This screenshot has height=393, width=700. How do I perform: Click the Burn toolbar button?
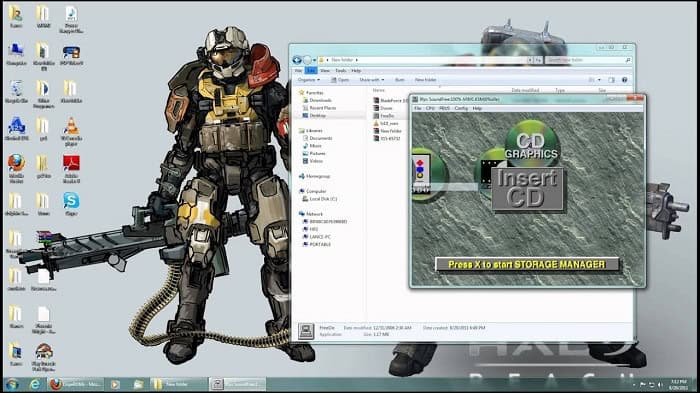click(x=400, y=80)
